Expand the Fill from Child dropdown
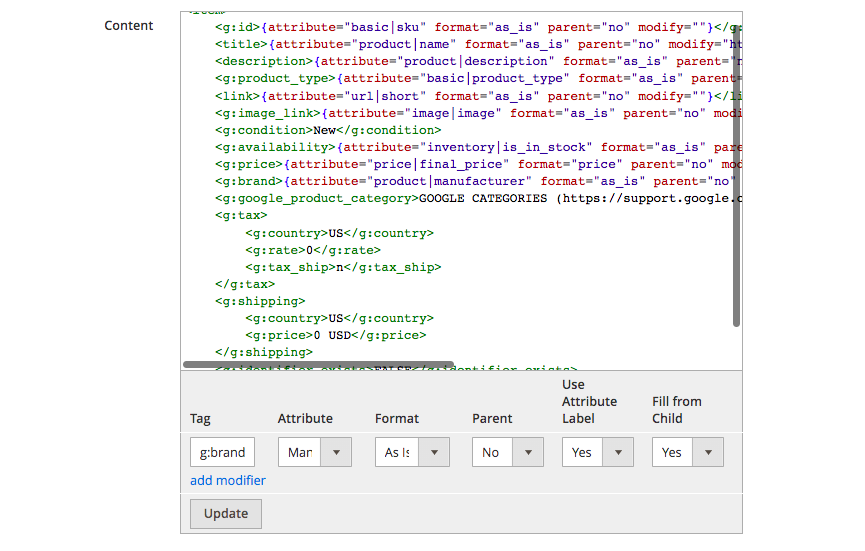This screenshot has height=551, width=865. pyautogui.click(x=687, y=452)
